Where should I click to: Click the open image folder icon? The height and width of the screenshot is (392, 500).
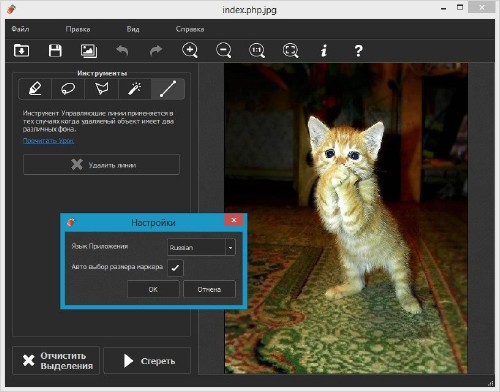[x=21, y=51]
